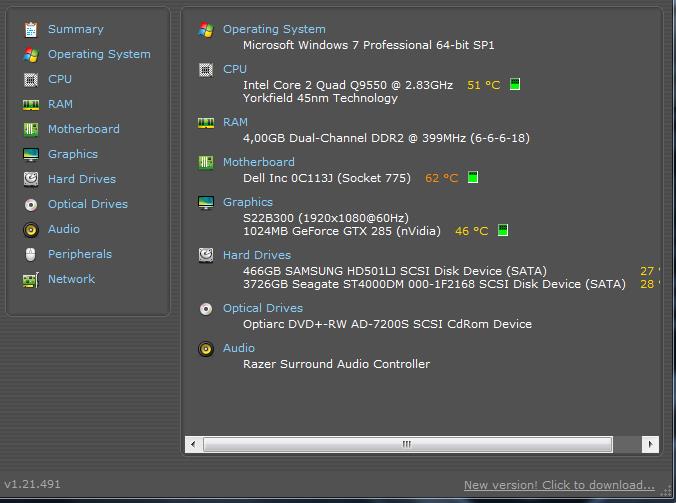The width and height of the screenshot is (676, 503).
Task: Click New version download link
Action: [x=559, y=485]
